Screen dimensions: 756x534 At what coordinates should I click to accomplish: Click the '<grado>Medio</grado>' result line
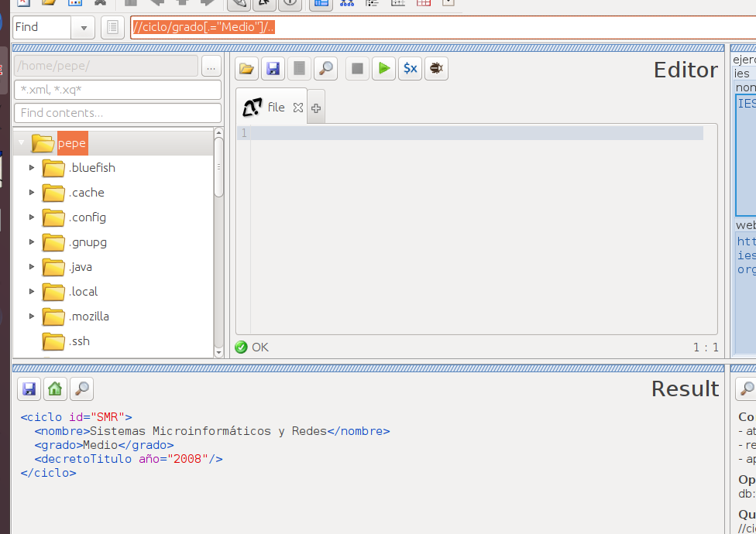click(104, 445)
